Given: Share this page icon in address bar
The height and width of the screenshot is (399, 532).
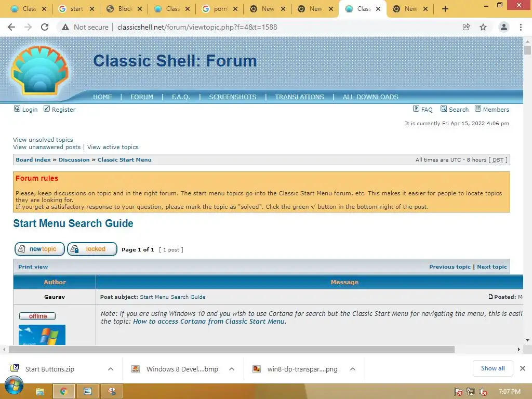Looking at the screenshot, I should [x=466, y=27].
